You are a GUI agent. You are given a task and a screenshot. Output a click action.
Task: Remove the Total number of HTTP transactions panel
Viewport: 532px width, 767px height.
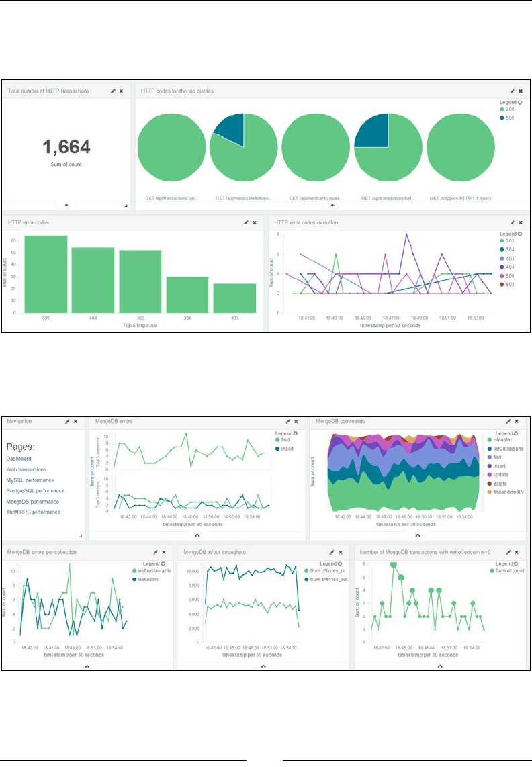122,91
